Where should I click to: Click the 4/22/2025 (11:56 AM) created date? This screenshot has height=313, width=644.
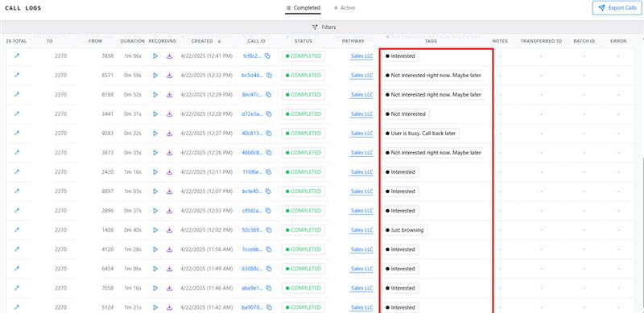(x=207, y=249)
